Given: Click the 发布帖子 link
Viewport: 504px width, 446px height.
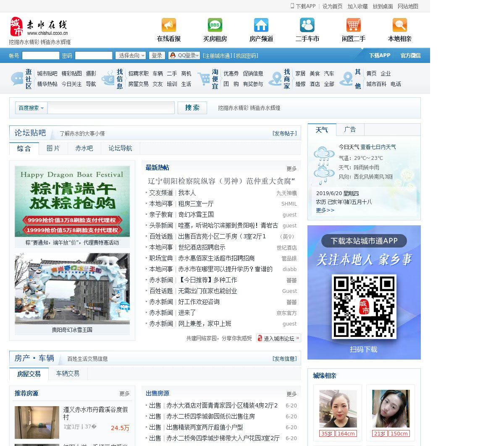Looking at the screenshot, I should click(x=284, y=133).
